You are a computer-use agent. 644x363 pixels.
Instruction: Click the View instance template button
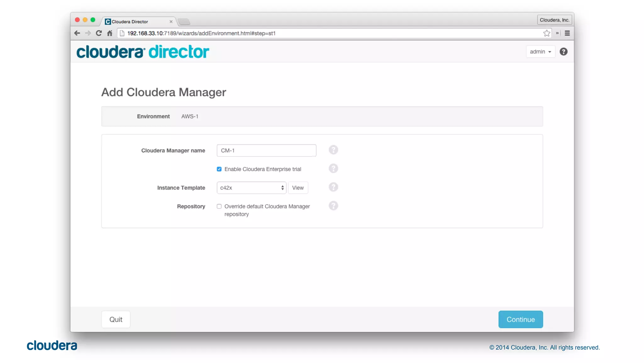pos(298,188)
